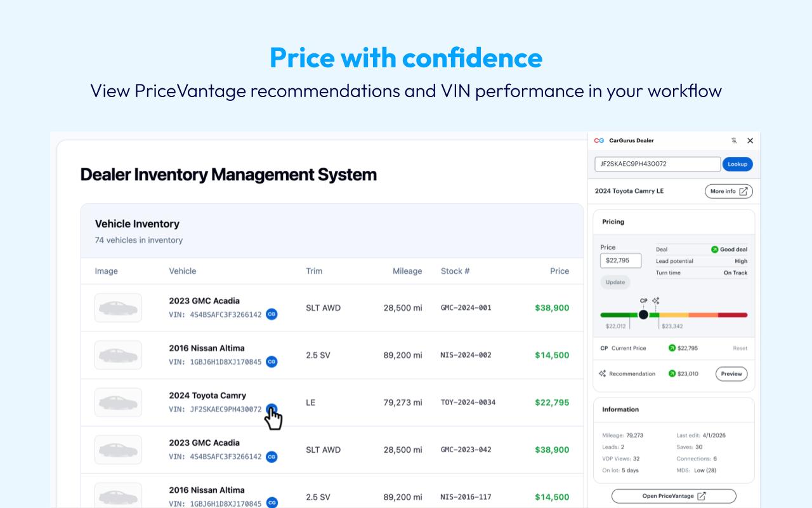Click the $38,900 price in the GMC-2023-042 row

pyautogui.click(x=552, y=450)
